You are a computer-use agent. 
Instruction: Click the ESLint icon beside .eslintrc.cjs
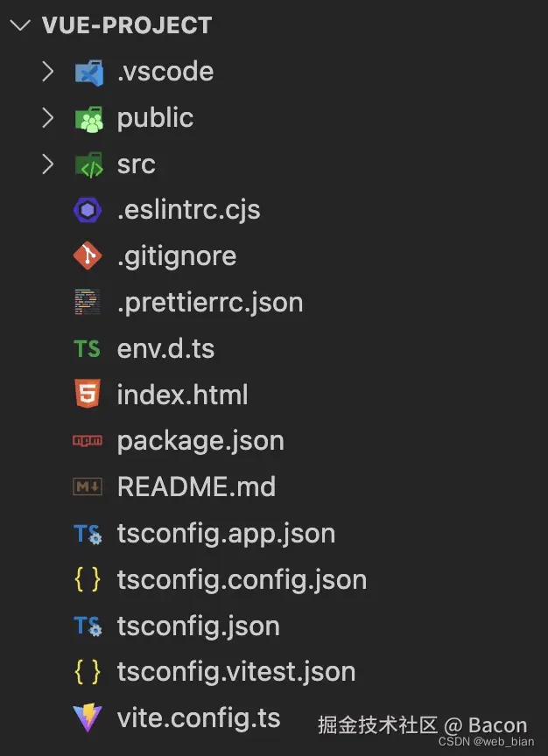tap(88, 210)
